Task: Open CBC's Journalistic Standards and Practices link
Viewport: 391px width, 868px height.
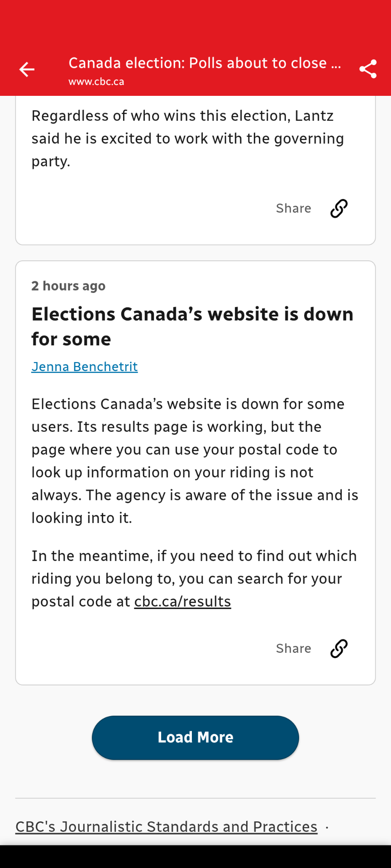Action: (x=166, y=827)
